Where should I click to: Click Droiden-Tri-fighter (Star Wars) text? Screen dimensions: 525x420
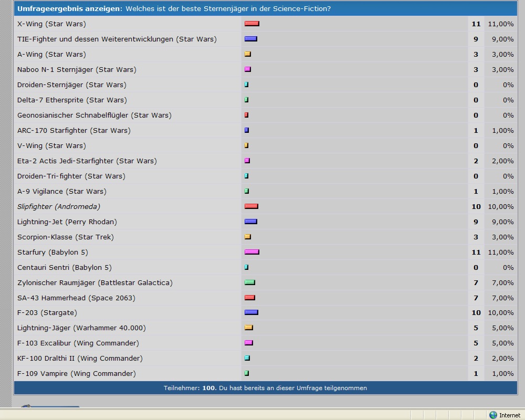point(71,176)
